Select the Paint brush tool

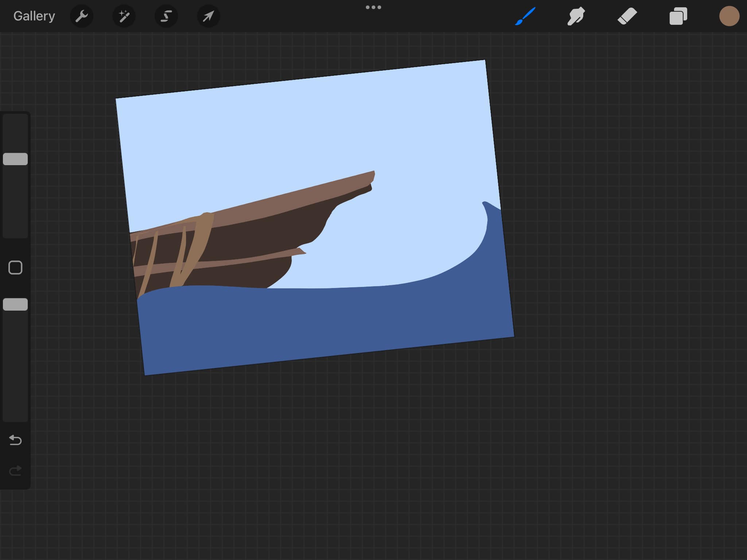pos(525,16)
